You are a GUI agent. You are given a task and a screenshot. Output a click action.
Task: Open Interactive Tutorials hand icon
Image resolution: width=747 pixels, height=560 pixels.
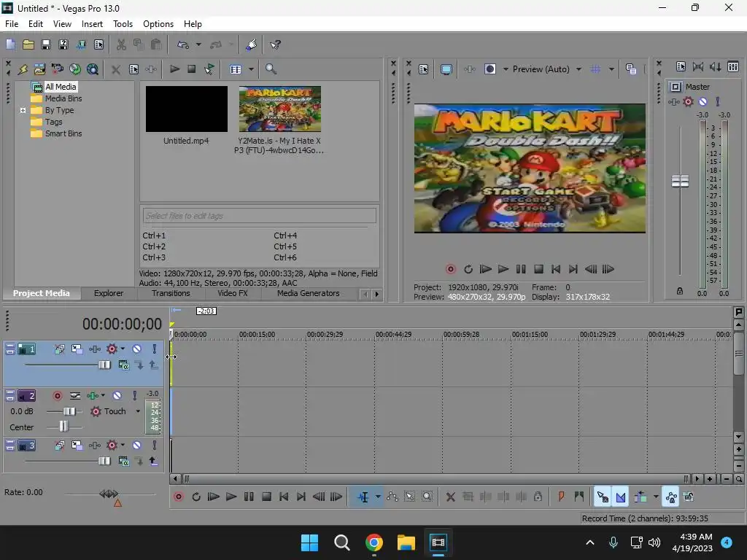[x=251, y=44]
